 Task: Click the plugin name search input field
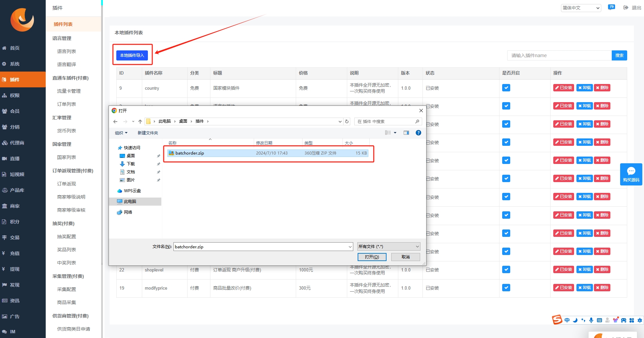coord(559,55)
